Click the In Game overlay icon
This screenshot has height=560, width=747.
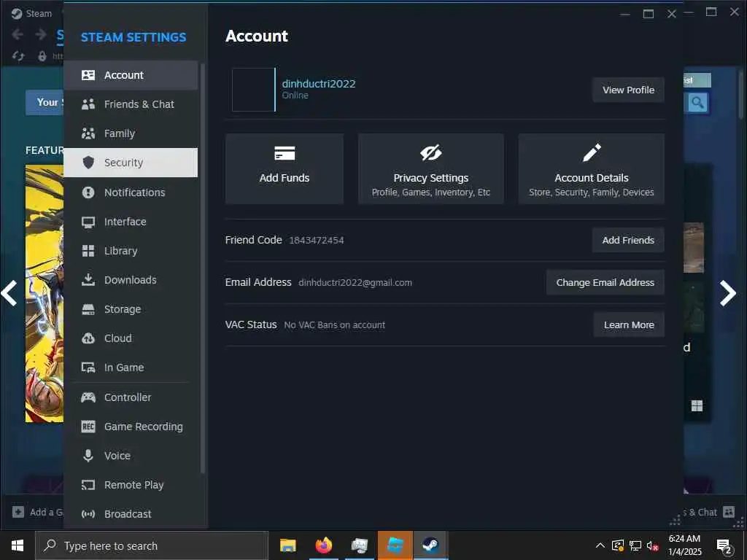(x=88, y=367)
